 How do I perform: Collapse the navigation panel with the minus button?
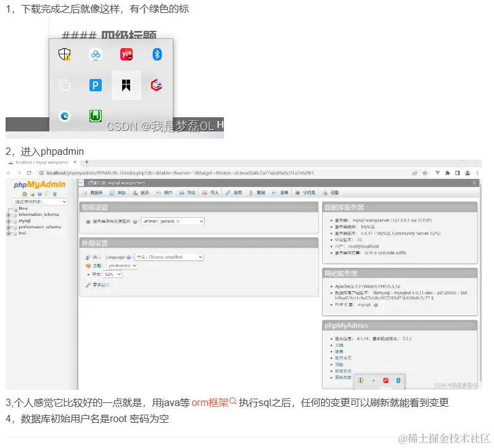[x=81, y=183]
